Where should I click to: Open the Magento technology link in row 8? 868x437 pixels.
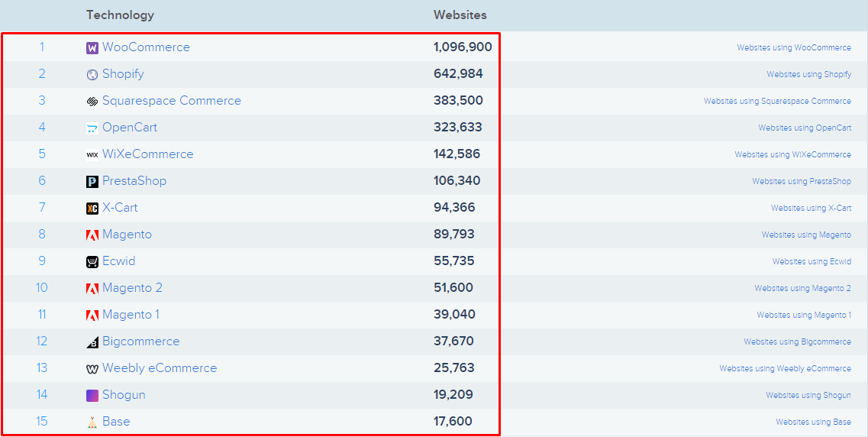127,235
